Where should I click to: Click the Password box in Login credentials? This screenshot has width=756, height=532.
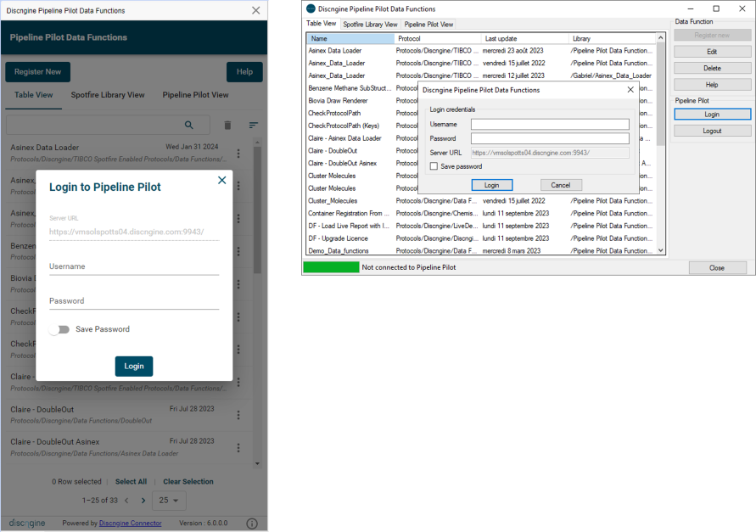pyautogui.click(x=550, y=138)
